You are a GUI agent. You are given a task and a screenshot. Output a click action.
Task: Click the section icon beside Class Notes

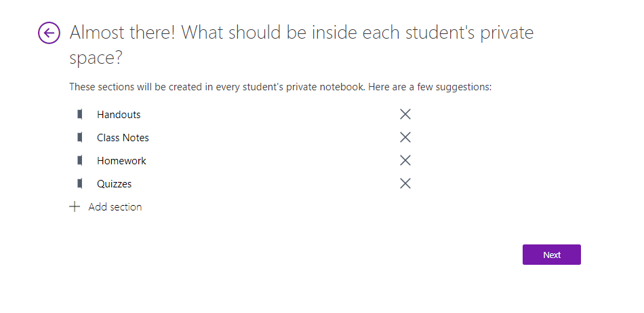80,137
